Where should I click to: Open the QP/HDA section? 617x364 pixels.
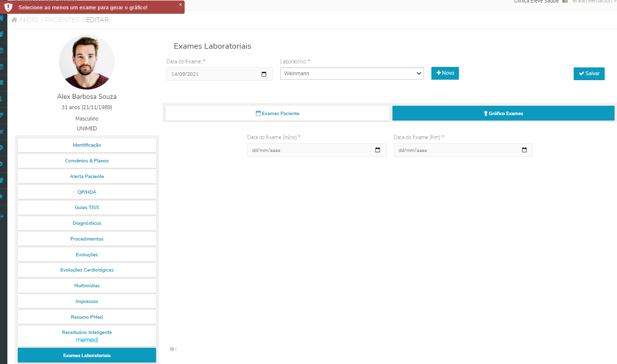coord(87,192)
